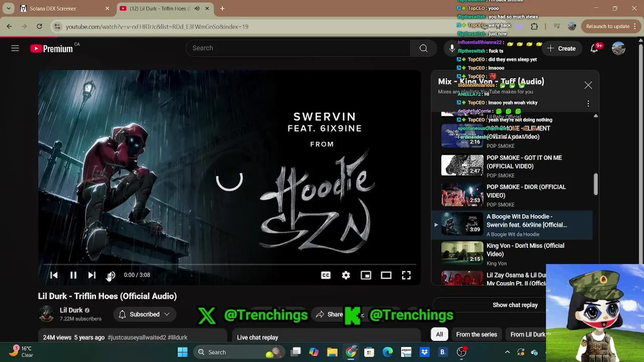Enable miniplayer mode icon
The height and width of the screenshot is (362, 644).
click(x=366, y=275)
